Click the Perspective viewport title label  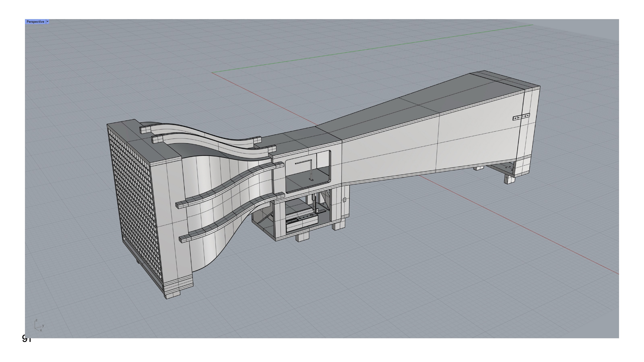[x=35, y=22]
